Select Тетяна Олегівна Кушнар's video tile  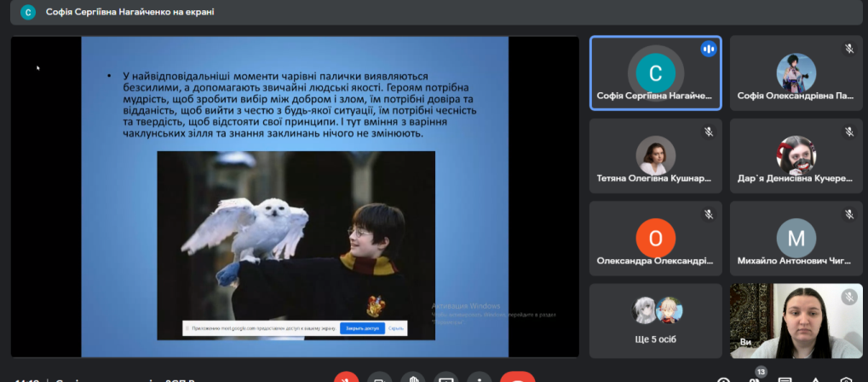pyautogui.click(x=655, y=156)
